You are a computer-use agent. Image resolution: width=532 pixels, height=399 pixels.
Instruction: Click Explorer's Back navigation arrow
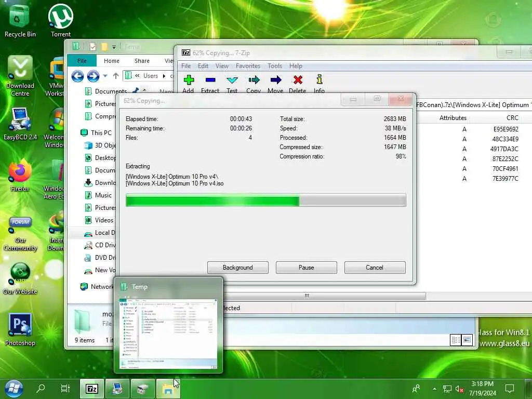[78, 76]
